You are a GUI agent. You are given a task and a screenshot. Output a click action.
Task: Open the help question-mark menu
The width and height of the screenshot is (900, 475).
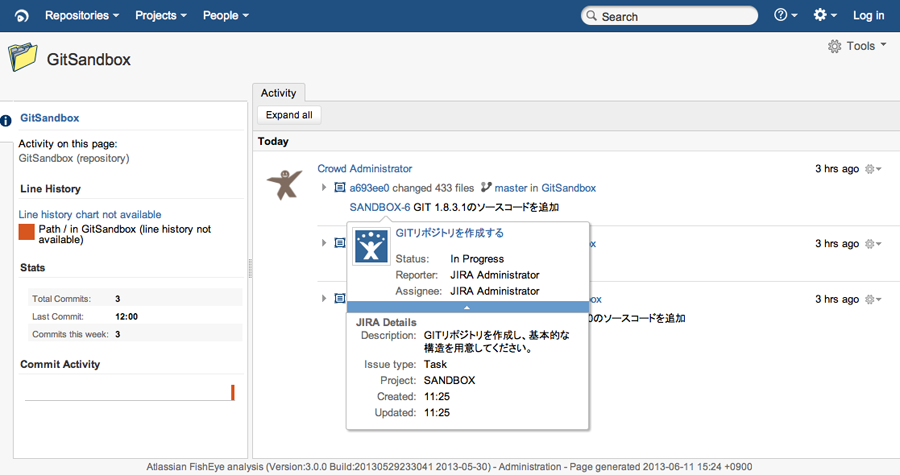[786, 15]
